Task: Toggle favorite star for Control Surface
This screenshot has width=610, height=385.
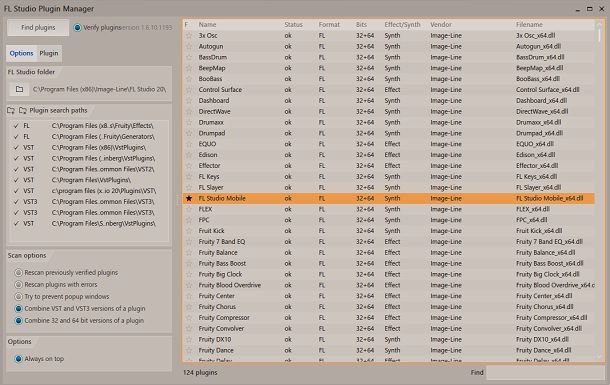Action: pyautogui.click(x=189, y=90)
